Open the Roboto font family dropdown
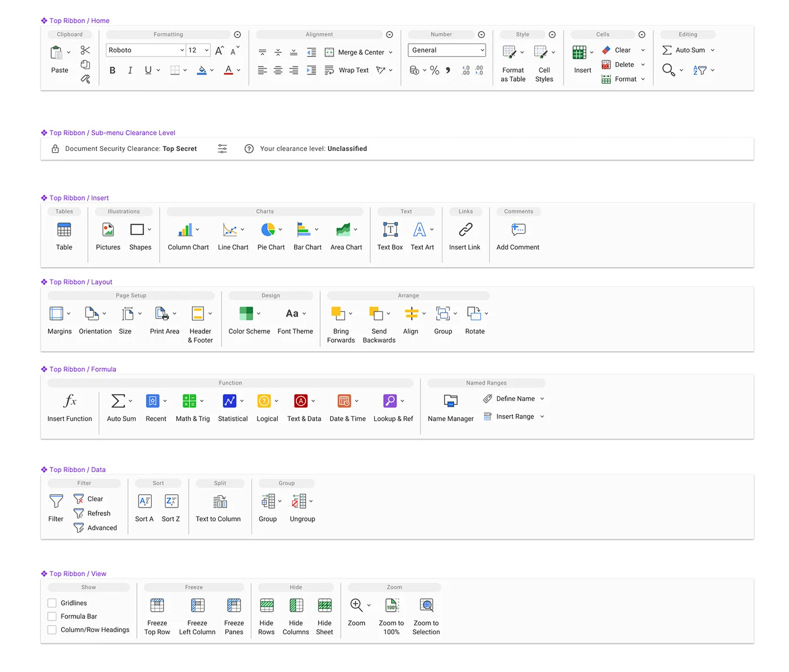 tap(145, 50)
